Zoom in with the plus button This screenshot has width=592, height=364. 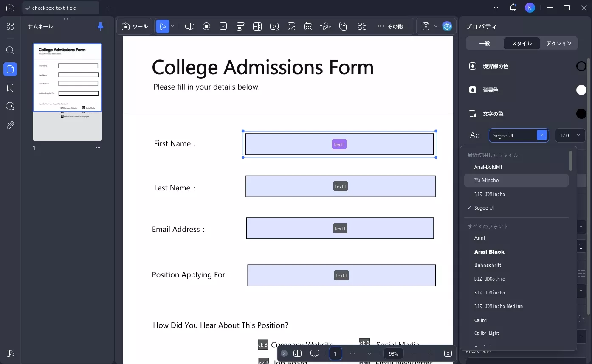[x=431, y=353]
